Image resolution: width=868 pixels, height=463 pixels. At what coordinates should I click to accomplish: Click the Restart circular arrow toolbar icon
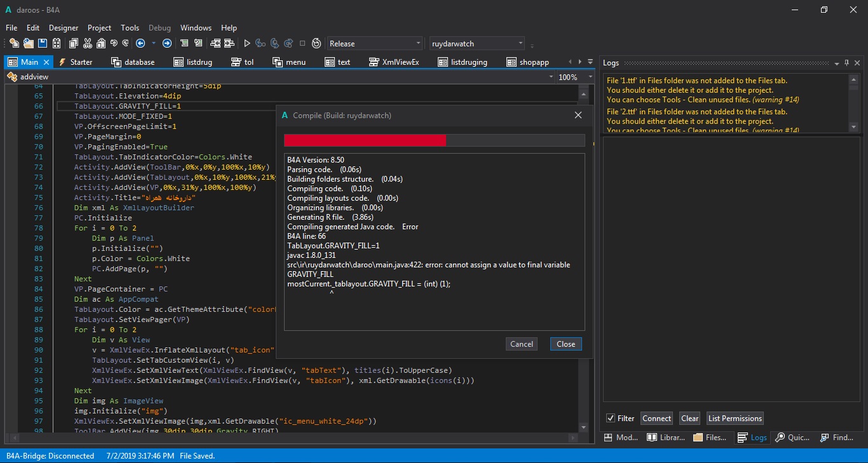(316, 43)
